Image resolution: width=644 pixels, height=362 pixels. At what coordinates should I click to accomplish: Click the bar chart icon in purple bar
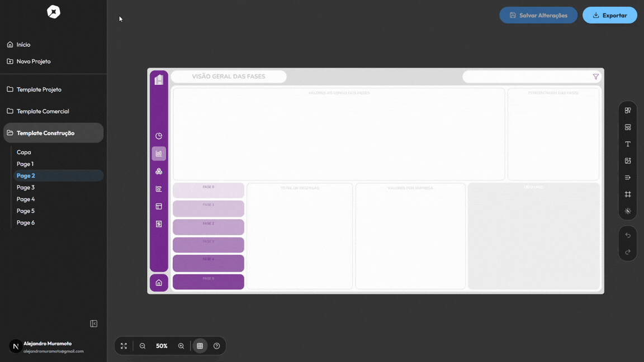click(x=159, y=154)
